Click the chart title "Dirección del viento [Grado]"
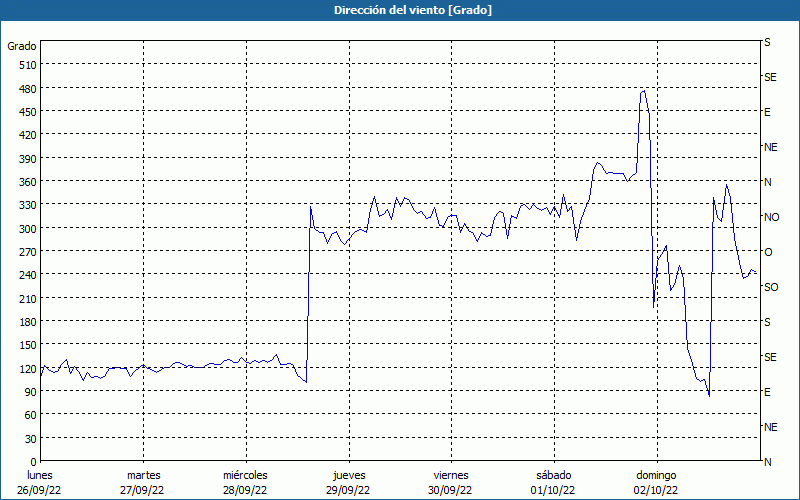Viewport: 800px width, 500px height. 413,10
